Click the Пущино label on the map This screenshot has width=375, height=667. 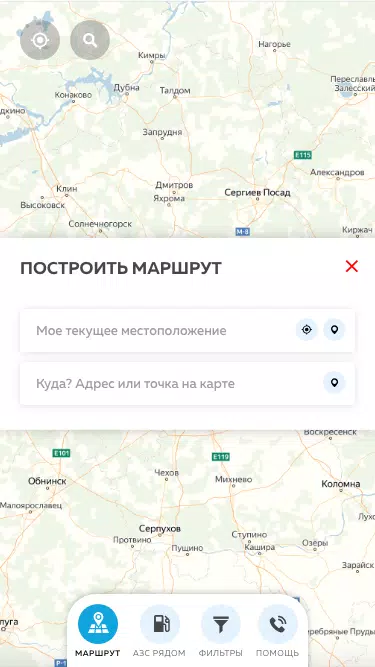tap(187, 548)
